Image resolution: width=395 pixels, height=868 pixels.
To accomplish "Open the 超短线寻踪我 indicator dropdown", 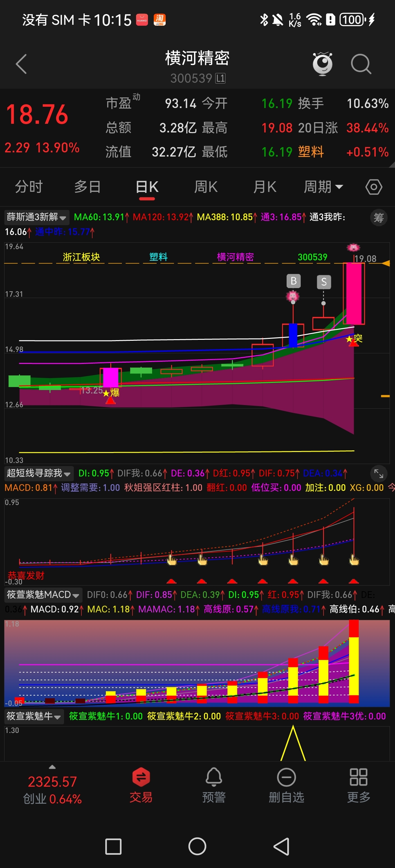I will [38, 473].
